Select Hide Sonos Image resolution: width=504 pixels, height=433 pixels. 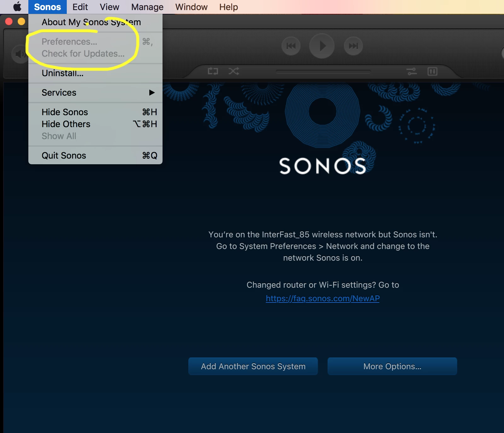coord(95,112)
